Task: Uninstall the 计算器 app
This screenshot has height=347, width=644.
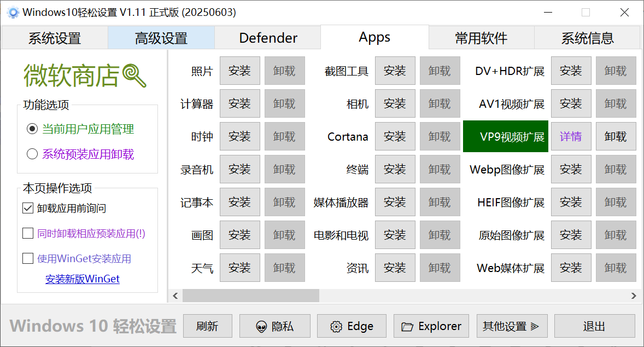Action: click(x=285, y=103)
